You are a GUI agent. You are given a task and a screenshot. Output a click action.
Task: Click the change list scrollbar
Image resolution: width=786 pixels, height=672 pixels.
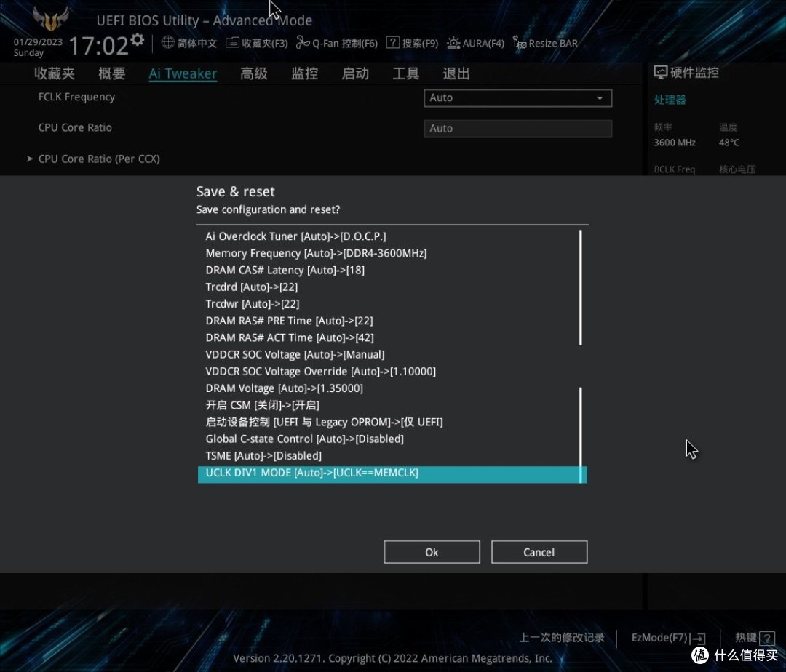click(581, 356)
